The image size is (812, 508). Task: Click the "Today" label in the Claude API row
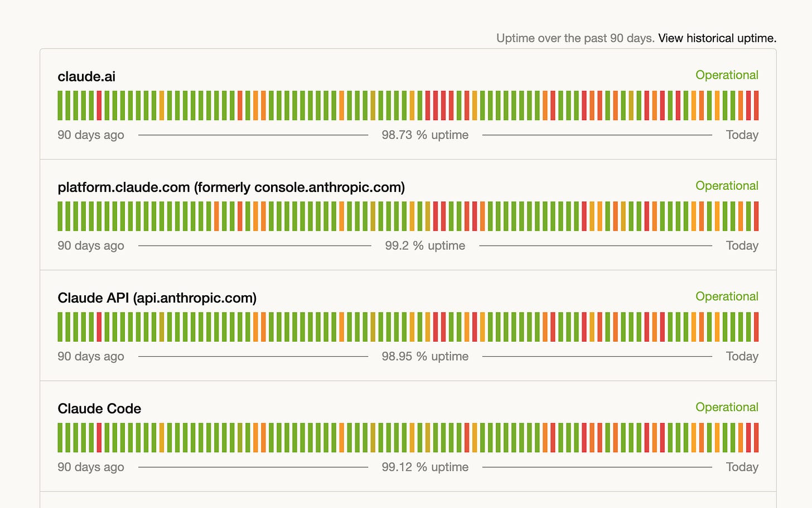(742, 356)
